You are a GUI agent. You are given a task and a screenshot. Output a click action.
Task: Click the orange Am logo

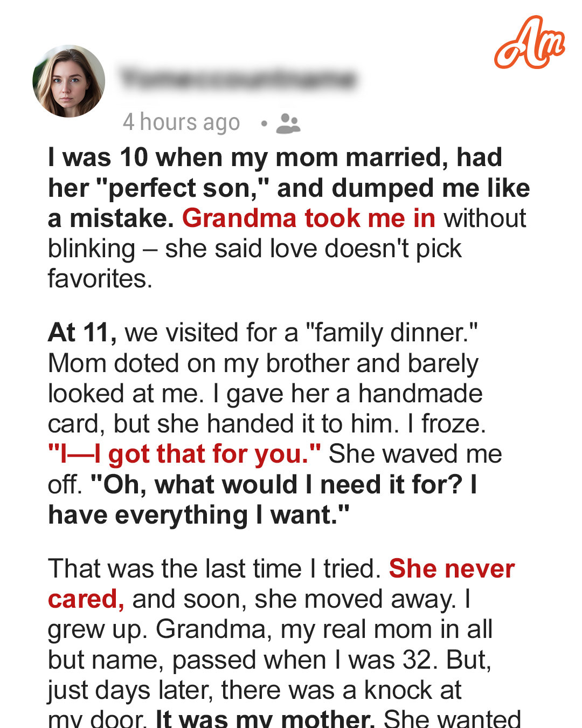(x=529, y=43)
